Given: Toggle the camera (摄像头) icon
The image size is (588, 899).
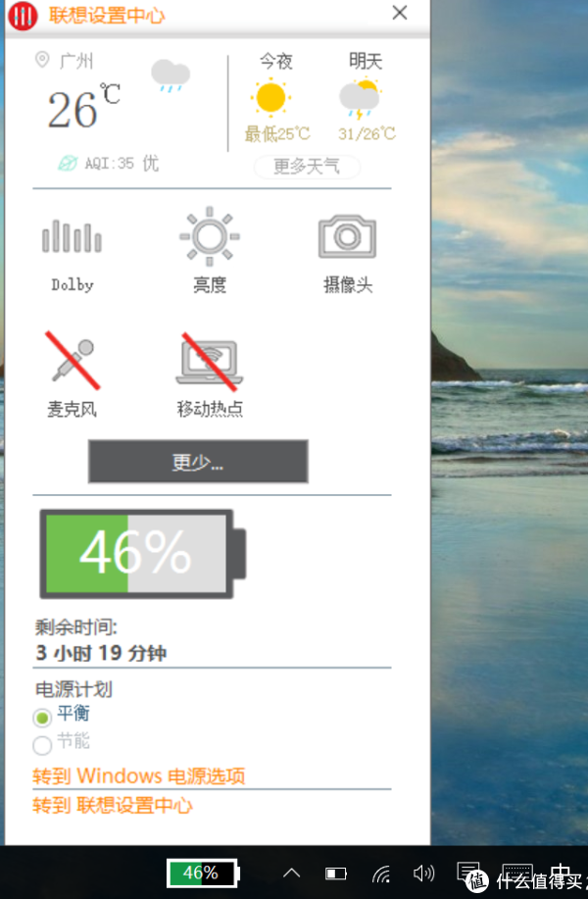Looking at the screenshot, I should 347,236.
